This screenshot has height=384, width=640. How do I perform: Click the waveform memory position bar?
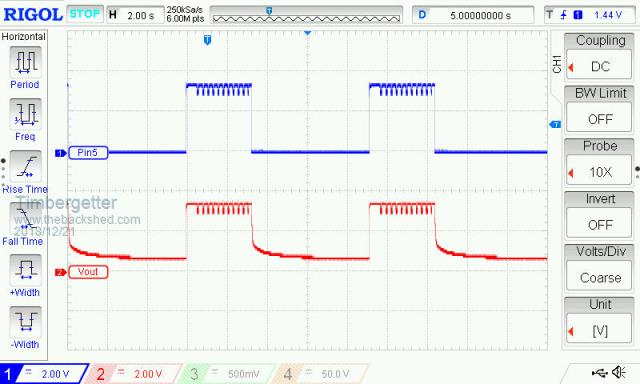pyautogui.click(x=306, y=15)
